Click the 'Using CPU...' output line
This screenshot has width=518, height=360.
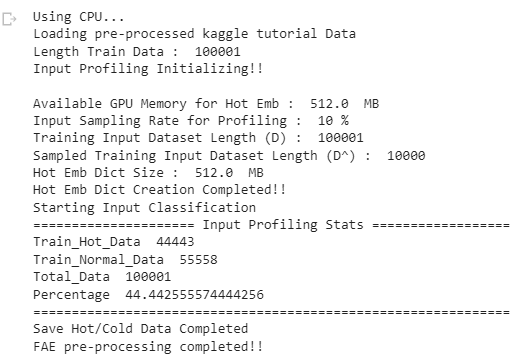(x=79, y=17)
